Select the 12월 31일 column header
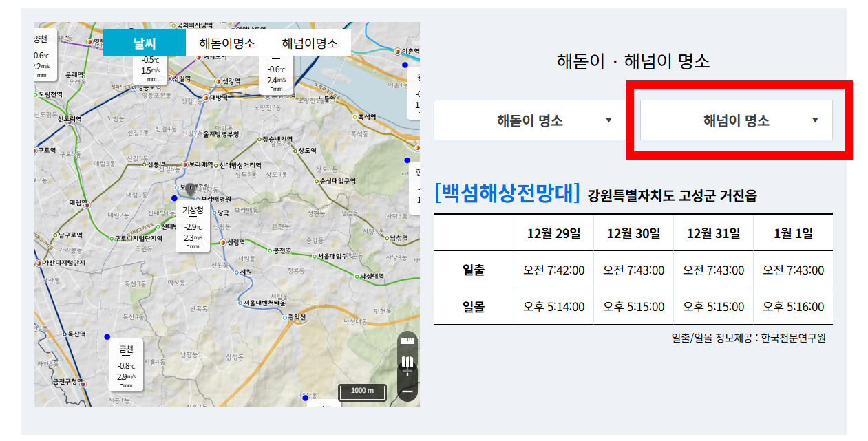Image resolution: width=868 pixels, height=441 pixels. pos(713,233)
